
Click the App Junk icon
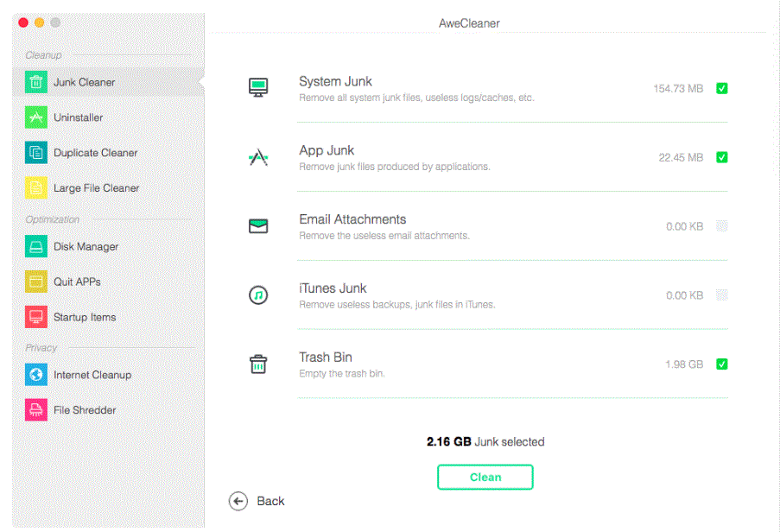[x=258, y=157]
